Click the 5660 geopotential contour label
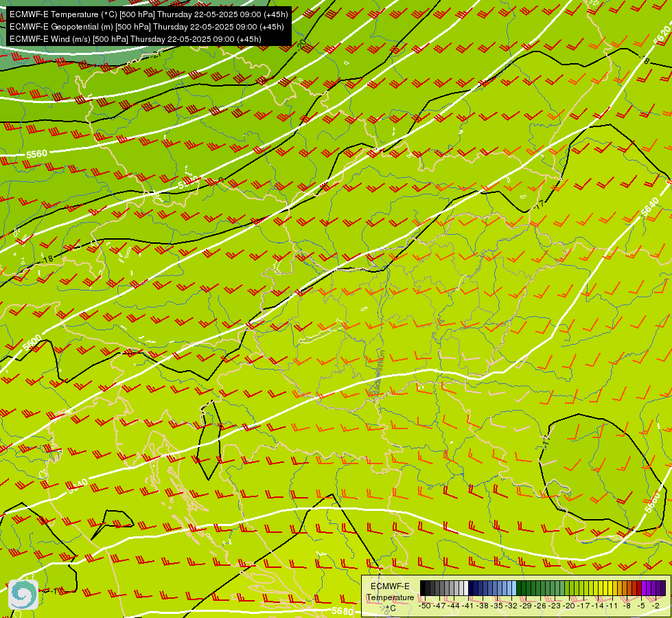 coord(653,503)
